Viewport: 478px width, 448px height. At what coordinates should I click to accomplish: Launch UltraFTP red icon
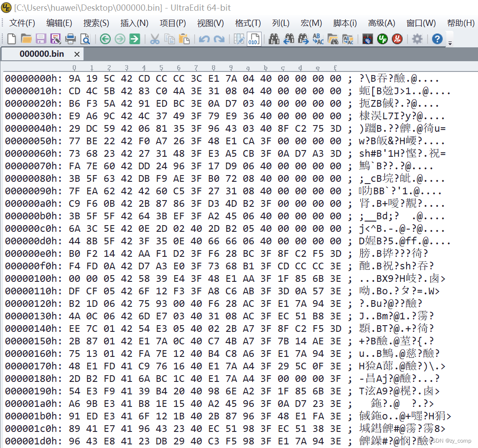coord(397,39)
